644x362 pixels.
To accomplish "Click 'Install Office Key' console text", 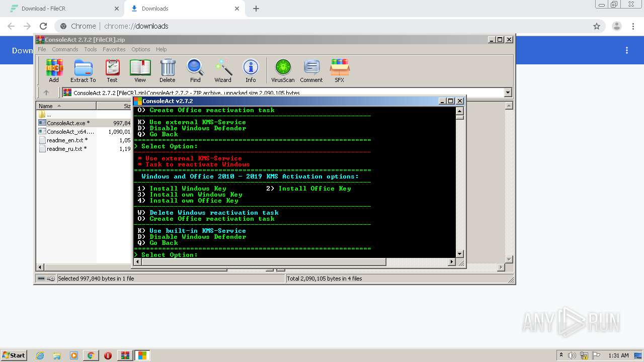I will 314,189.
